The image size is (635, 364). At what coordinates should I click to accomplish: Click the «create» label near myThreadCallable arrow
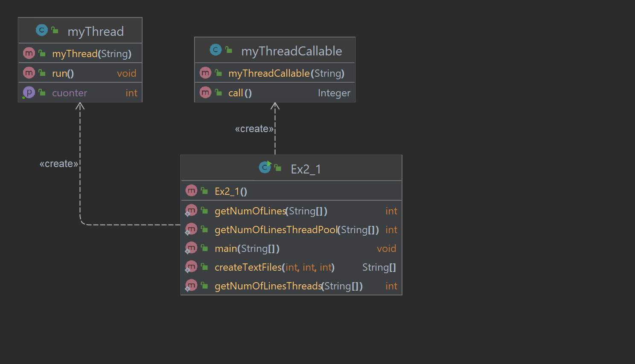(x=254, y=128)
